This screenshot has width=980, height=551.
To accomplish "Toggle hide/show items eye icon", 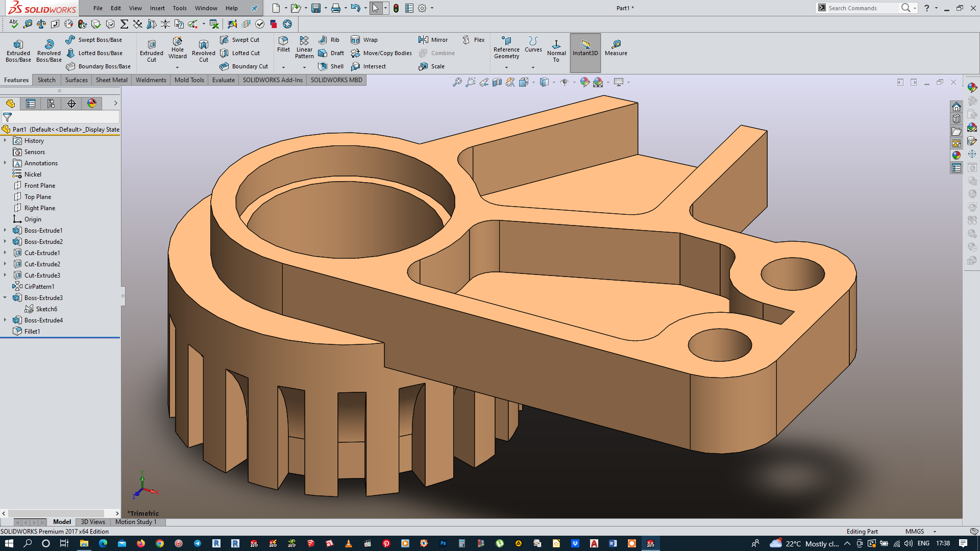I will tap(564, 82).
